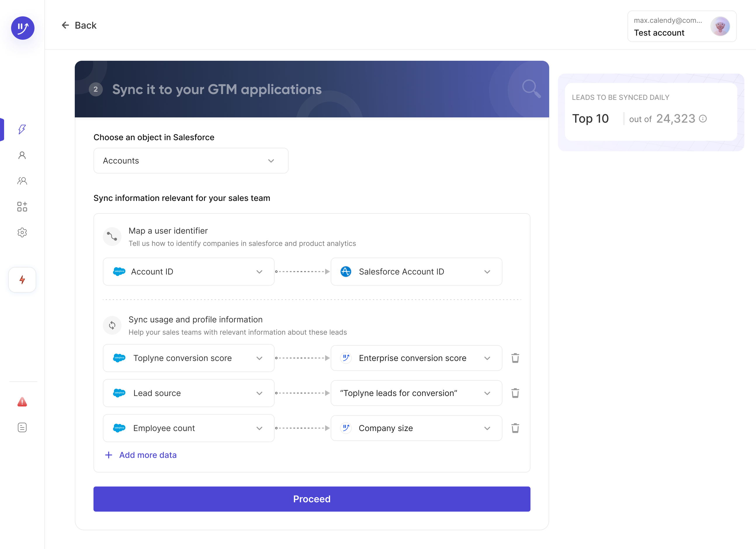Click the Toplyne logo icon

pyautogui.click(x=23, y=28)
